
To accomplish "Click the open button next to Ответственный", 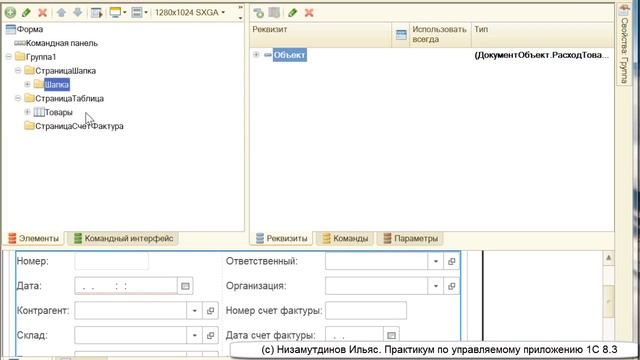I will [x=451, y=261].
